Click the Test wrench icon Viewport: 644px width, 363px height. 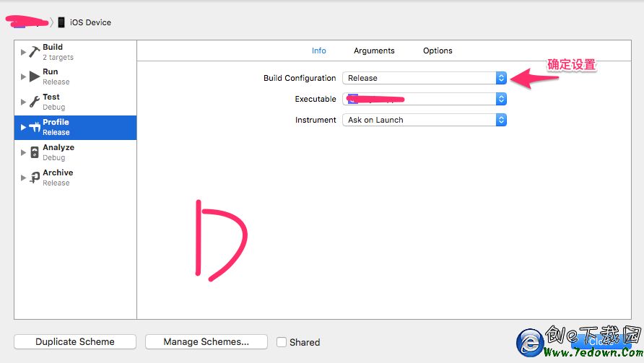pyautogui.click(x=35, y=102)
